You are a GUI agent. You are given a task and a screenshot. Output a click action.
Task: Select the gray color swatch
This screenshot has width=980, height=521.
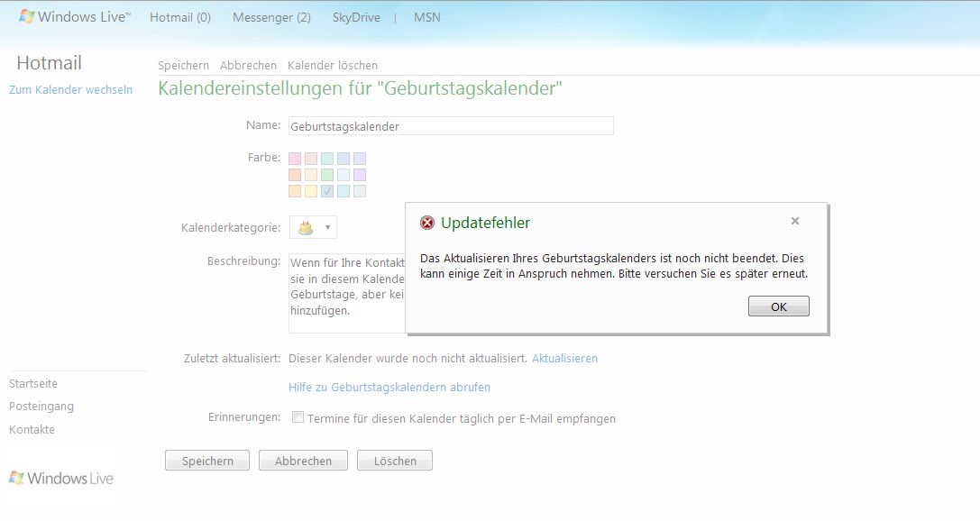(x=360, y=191)
